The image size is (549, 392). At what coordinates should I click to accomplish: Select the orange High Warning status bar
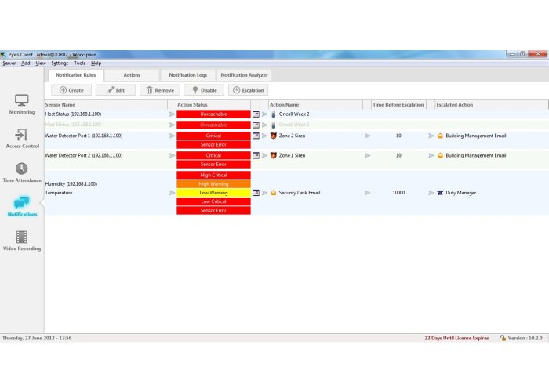(213, 183)
